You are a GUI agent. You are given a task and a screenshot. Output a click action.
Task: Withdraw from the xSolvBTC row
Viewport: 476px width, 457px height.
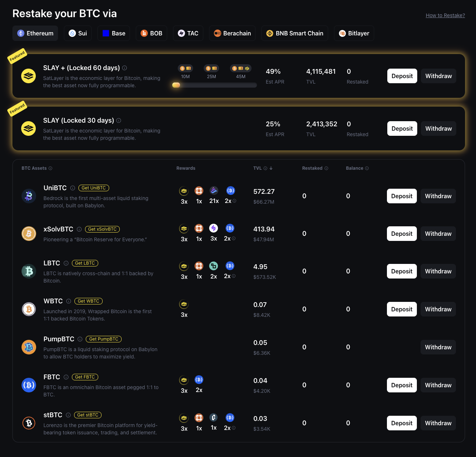[x=438, y=234]
